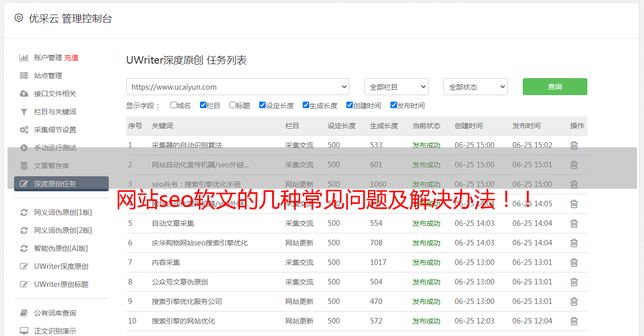Click the 关键词 column header
This screenshot has height=336, width=644.
tap(162, 126)
